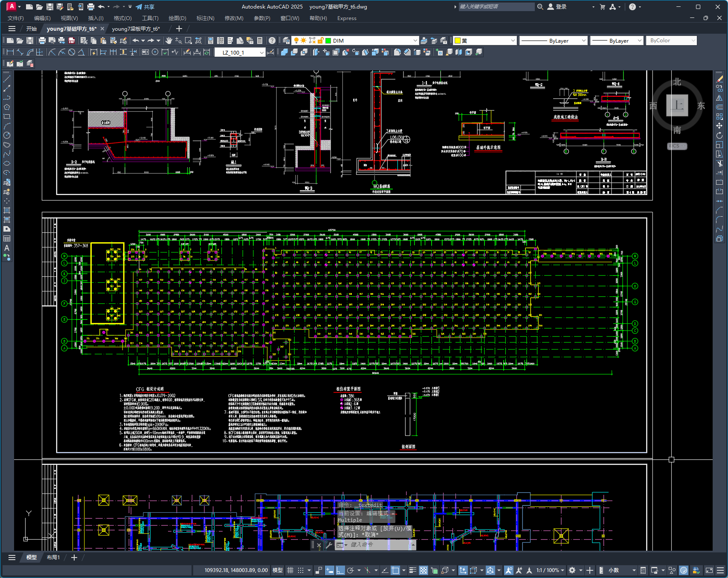Open Layer Properties Manager icon
Image resolution: width=728 pixels, height=578 pixels.
coord(286,41)
